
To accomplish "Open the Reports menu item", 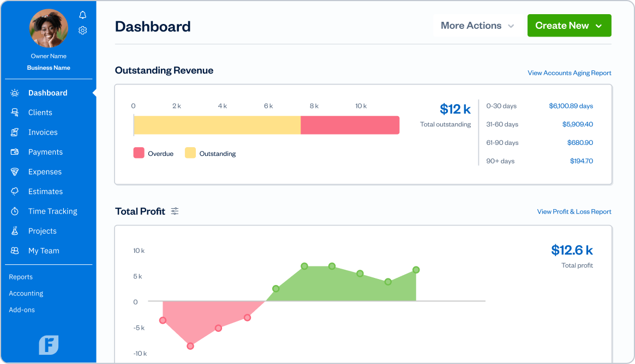I will point(21,277).
